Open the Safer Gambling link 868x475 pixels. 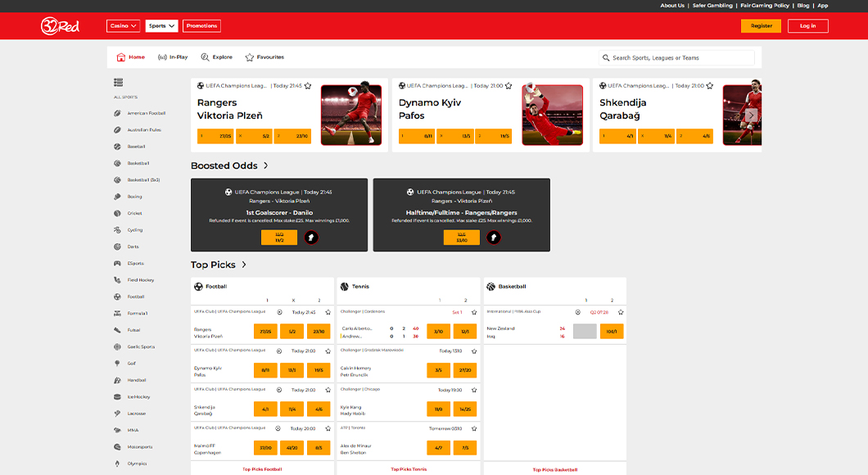pyautogui.click(x=712, y=6)
